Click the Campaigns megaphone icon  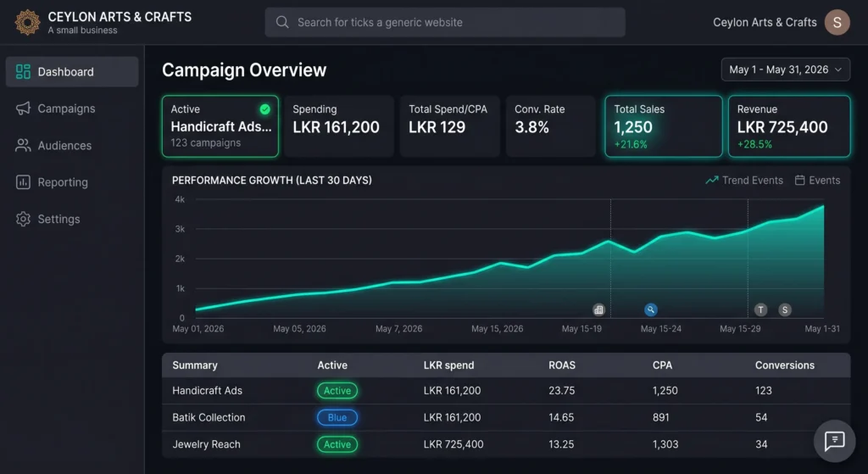(23, 109)
